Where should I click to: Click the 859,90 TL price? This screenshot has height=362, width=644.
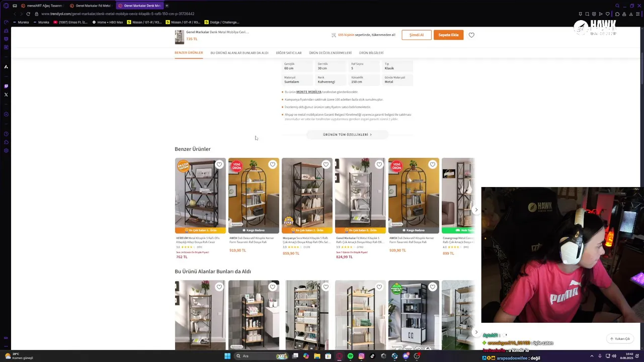coord(291,253)
